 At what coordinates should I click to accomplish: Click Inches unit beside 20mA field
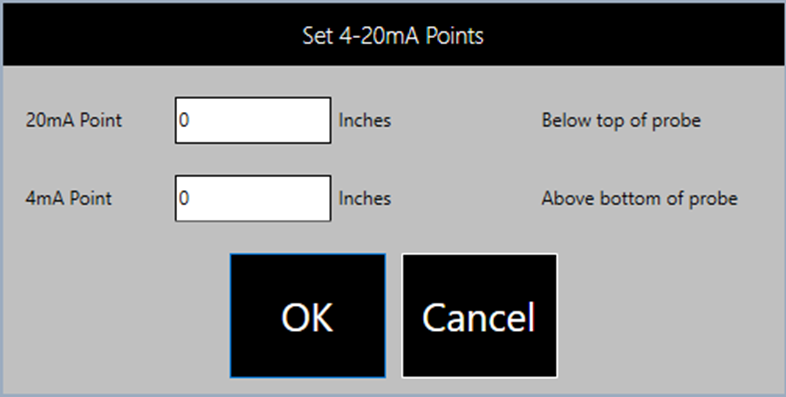click(x=365, y=120)
